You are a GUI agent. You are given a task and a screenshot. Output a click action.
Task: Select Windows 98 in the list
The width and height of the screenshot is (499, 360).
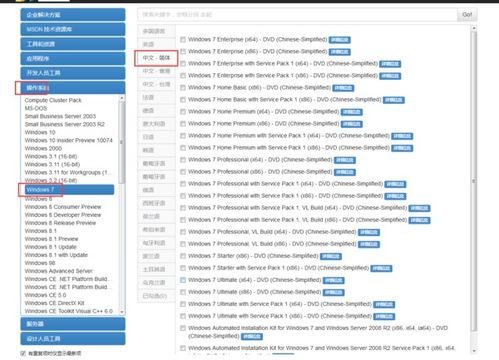(x=40, y=263)
